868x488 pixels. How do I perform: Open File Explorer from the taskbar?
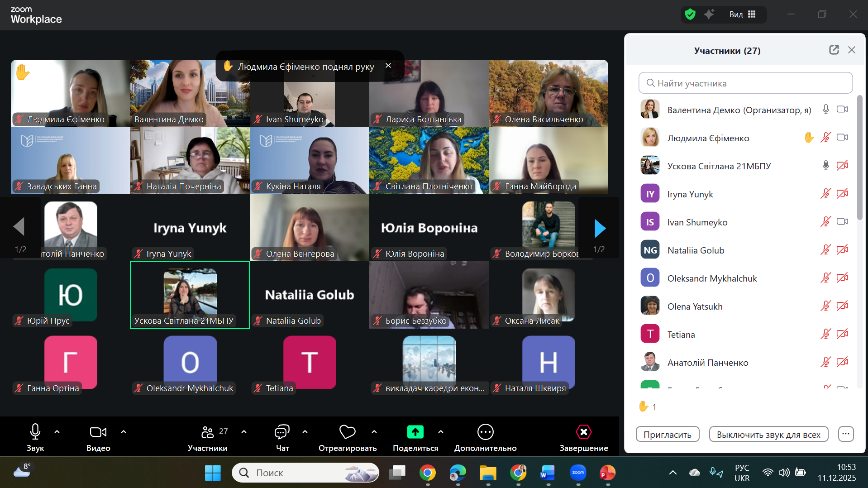click(x=488, y=473)
